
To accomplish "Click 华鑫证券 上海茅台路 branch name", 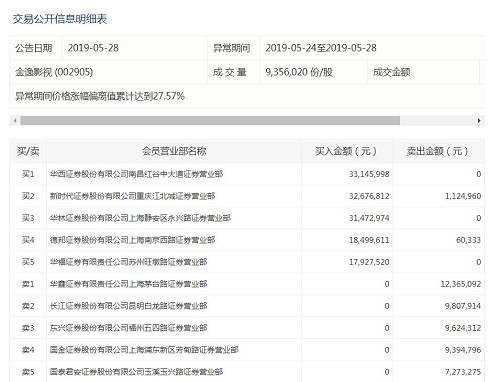I will tap(128, 284).
